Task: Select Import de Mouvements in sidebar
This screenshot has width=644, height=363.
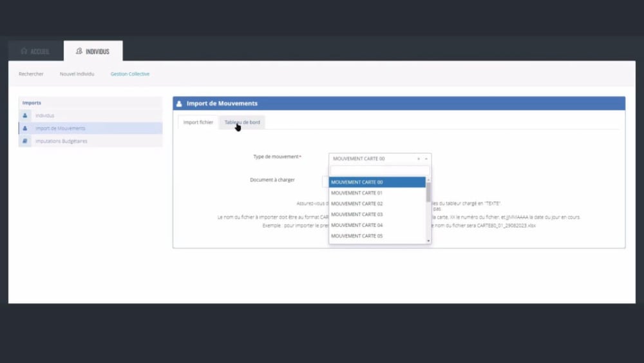Action: click(x=91, y=128)
